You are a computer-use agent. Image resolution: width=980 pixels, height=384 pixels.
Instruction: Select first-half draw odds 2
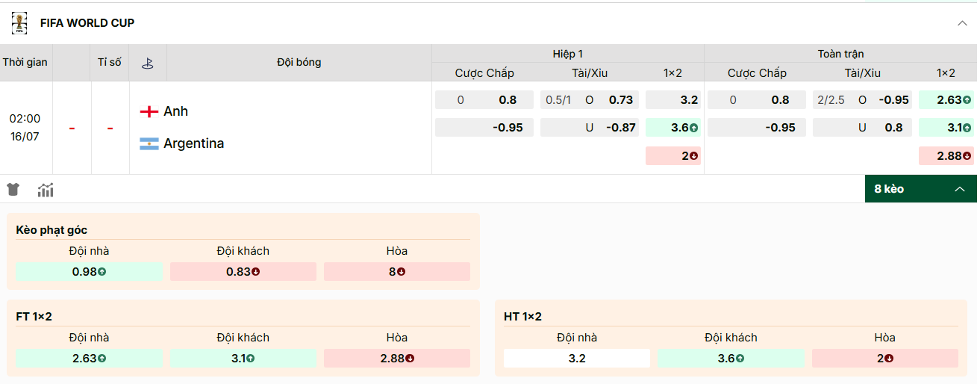tap(673, 156)
